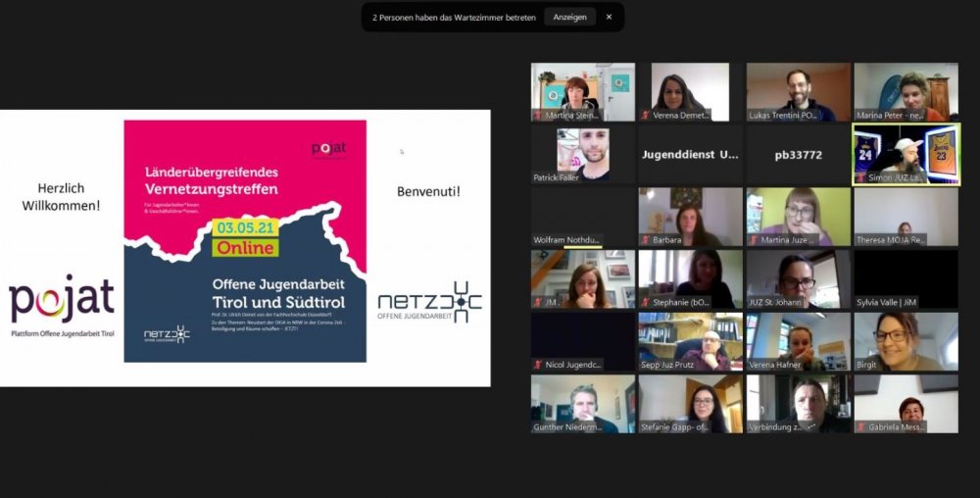Click the large netz Offene Jugendarbeit logo beside the poster
The height and width of the screenshot is (498, 980).
pyautogui.click(x=429, y=302)
